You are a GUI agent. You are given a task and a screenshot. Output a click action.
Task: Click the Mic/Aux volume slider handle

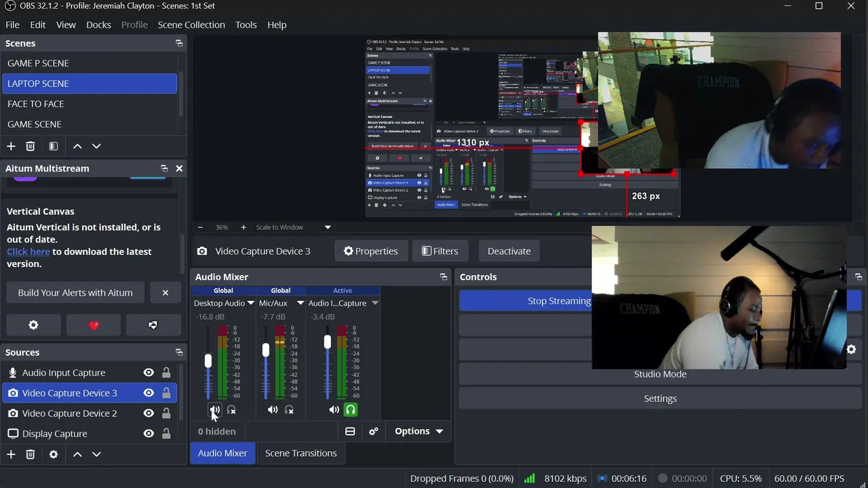pos(266,350)
